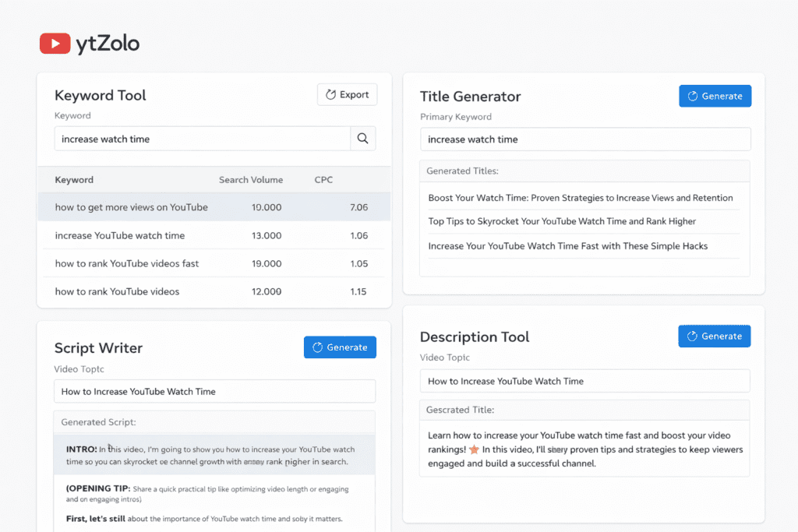Viewport: 798px width, 532px height.
Task: Sort the table by CPC column
Action: pos(323,179)
